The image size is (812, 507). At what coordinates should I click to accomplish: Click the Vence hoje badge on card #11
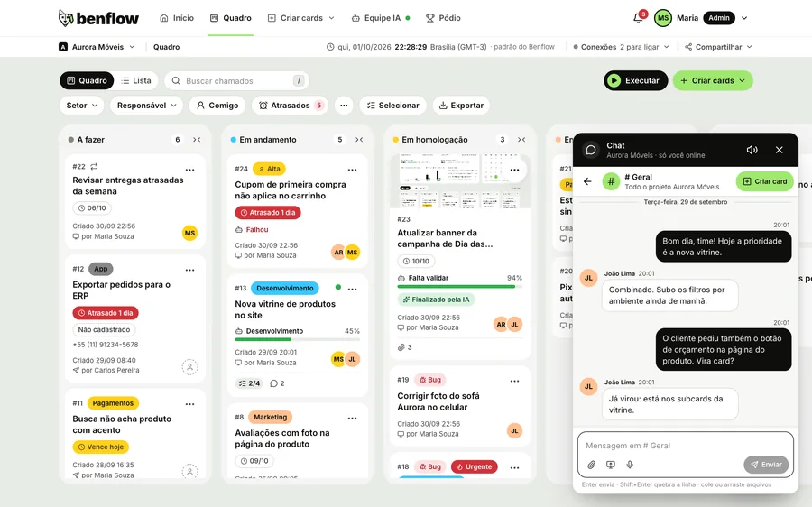(100, 447)
